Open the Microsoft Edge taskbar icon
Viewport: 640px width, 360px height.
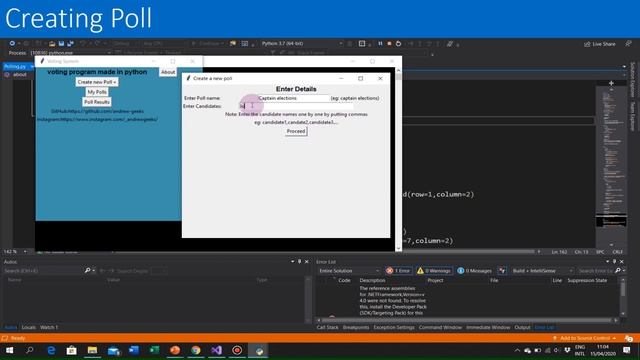pos(51,350)
